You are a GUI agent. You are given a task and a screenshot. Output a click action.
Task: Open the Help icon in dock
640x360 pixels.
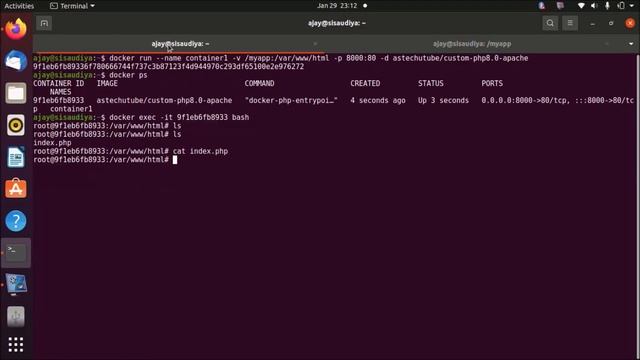coord(16,221)
